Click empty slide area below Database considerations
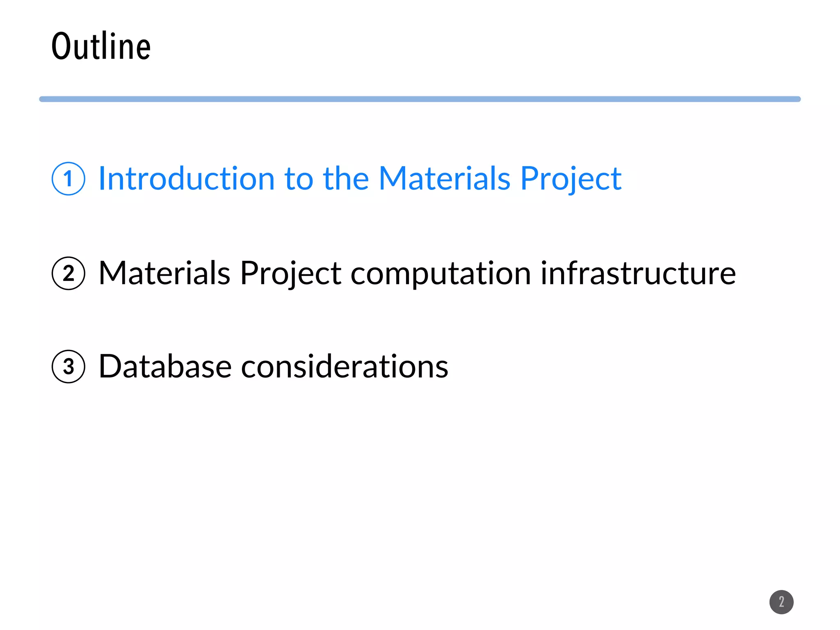Screen dimensions: 840x630 410,492
